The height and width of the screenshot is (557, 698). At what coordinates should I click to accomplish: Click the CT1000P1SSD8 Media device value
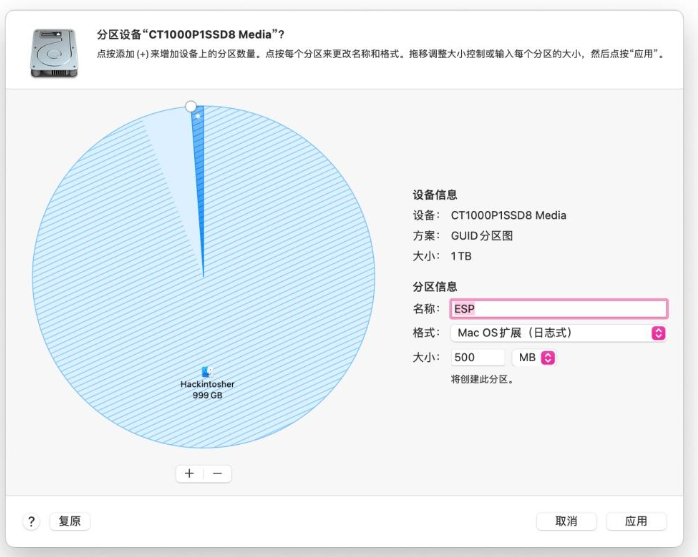(x=508, y=215)
